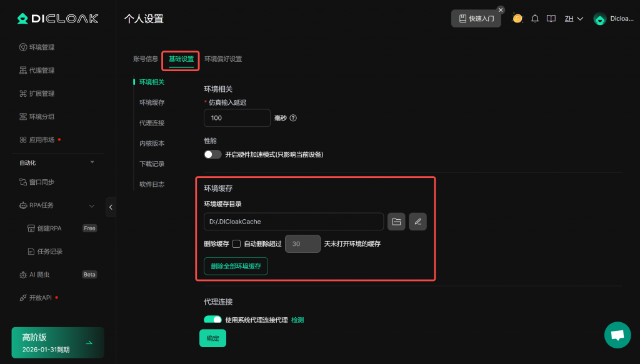Open the live chat support bubble
640x364 pixels.
click(x=617, y=335)
